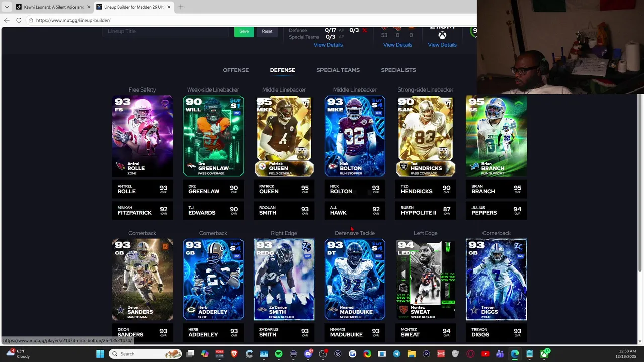Select Nnamdi Madubuike defensive tackle card

pos(355,280)
